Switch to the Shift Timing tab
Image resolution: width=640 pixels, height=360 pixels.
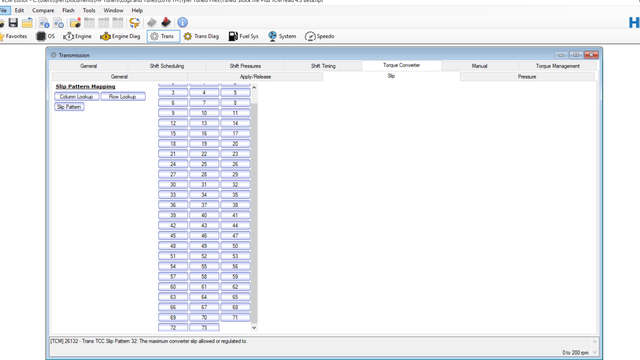click(x=323, y=66)
